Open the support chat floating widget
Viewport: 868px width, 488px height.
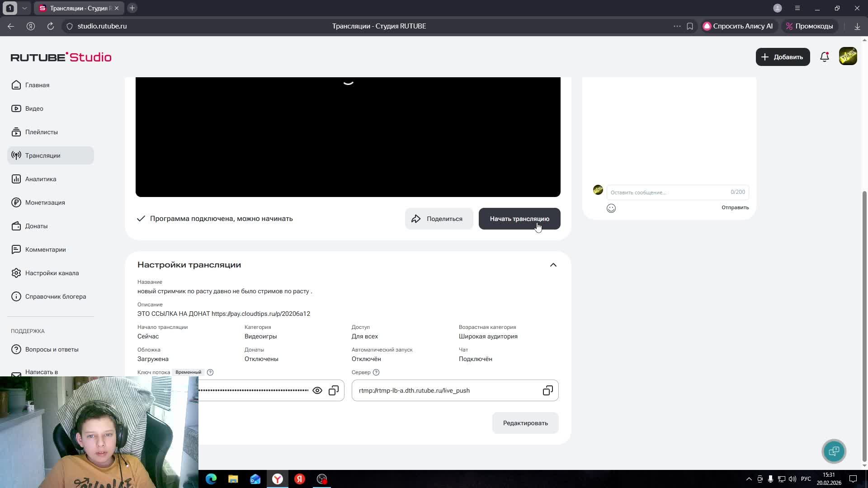[834, 451]
